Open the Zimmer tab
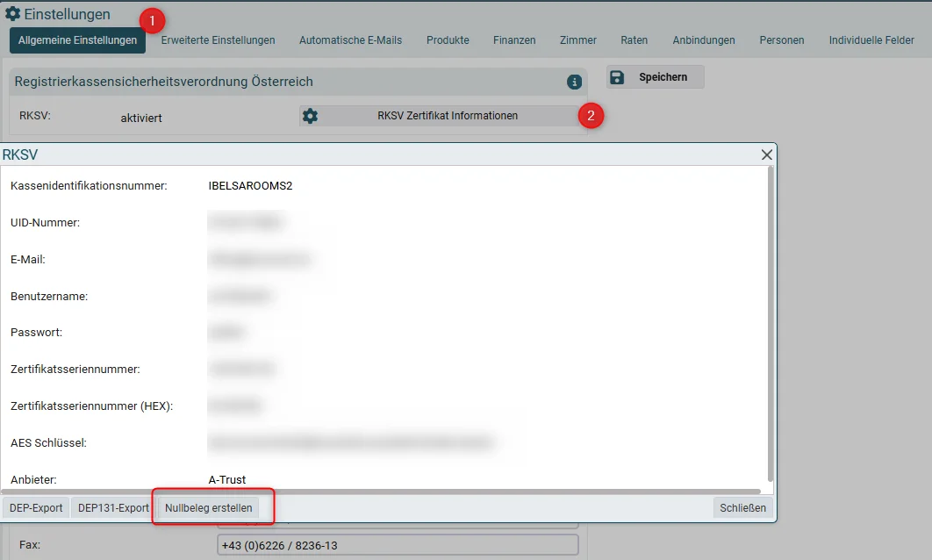The width and height of the screenshot is (932, 560). (577, 40)
